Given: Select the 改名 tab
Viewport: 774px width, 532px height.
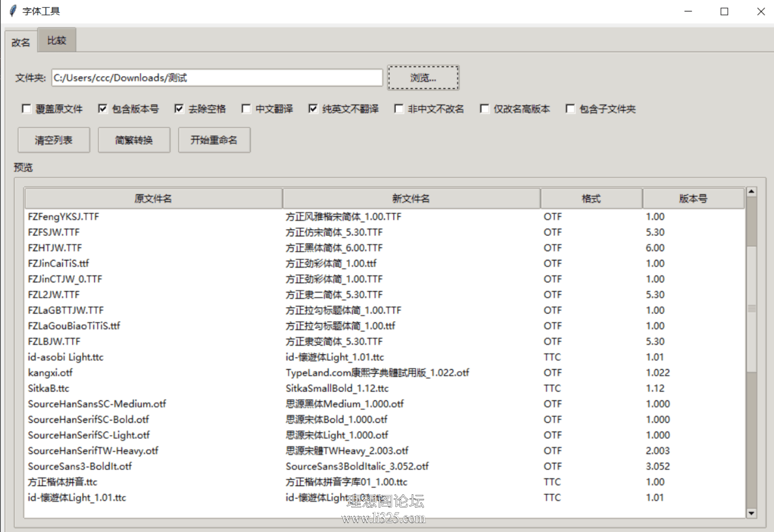Looking at the screenshot, I should click(21, 43).
